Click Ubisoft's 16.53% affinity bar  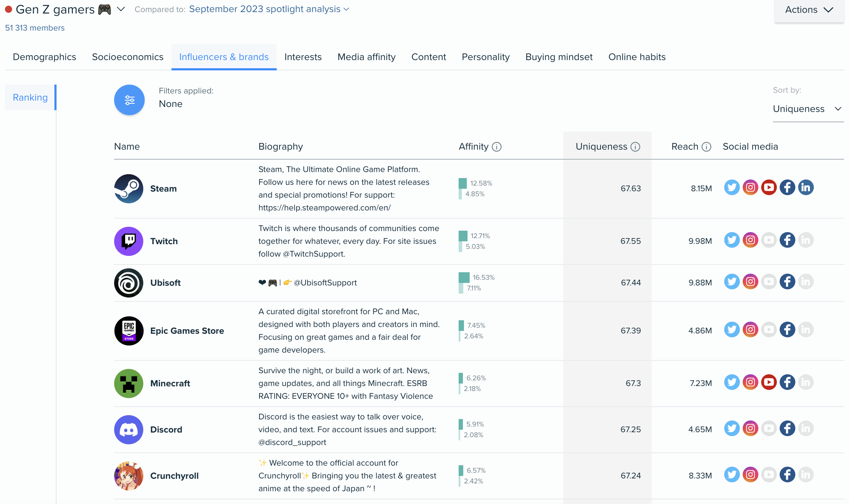pos(464,277)
